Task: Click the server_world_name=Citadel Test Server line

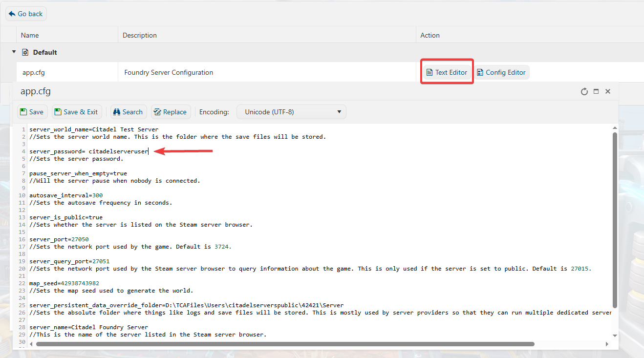Action: (94, 129)
